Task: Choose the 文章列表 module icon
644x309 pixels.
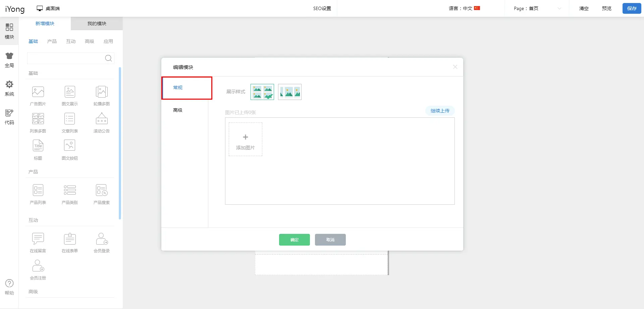Action: (70, 119)
